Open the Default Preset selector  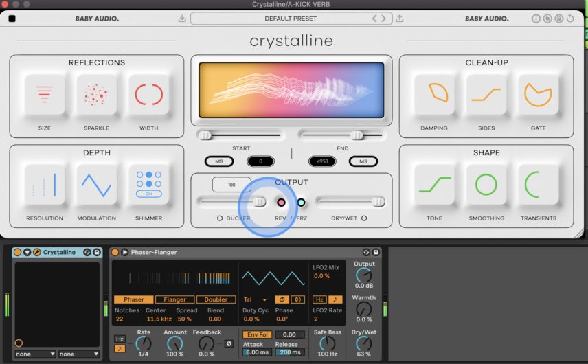[x=291, y=19]
